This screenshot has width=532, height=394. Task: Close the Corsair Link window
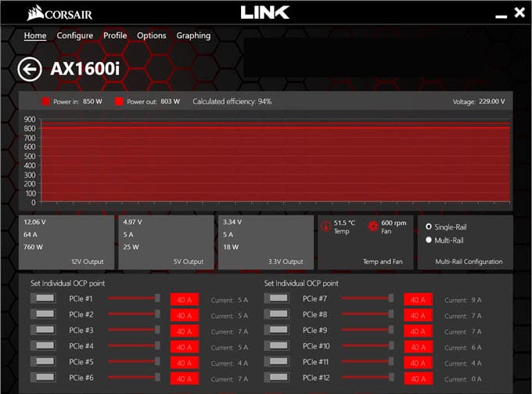[x=519, y=13]
